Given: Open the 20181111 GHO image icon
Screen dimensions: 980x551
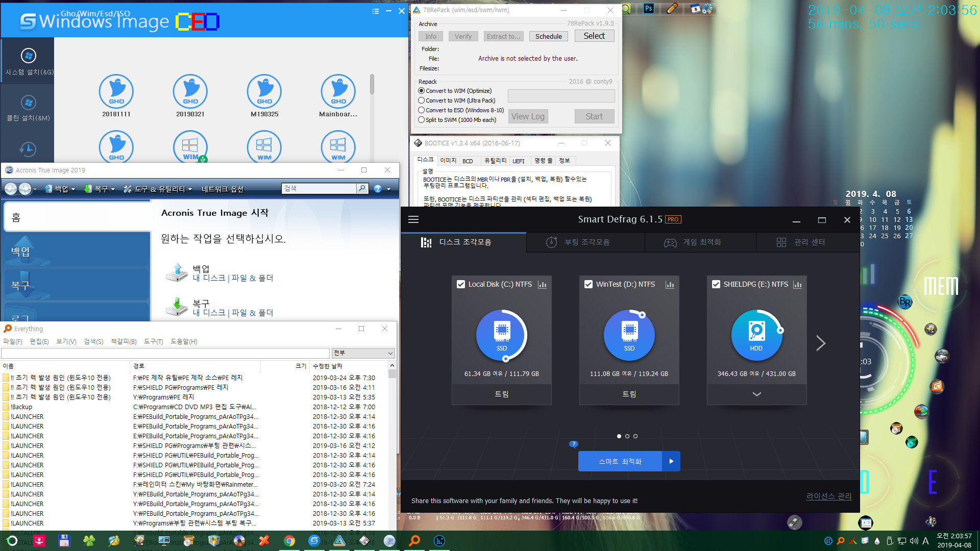Looking at the screenshot, I should (x=116, y=92).
